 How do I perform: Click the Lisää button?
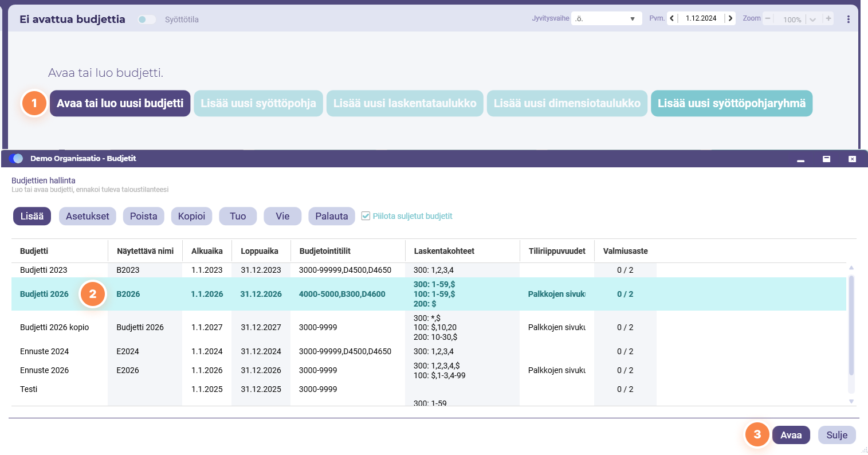click(32, 216)
